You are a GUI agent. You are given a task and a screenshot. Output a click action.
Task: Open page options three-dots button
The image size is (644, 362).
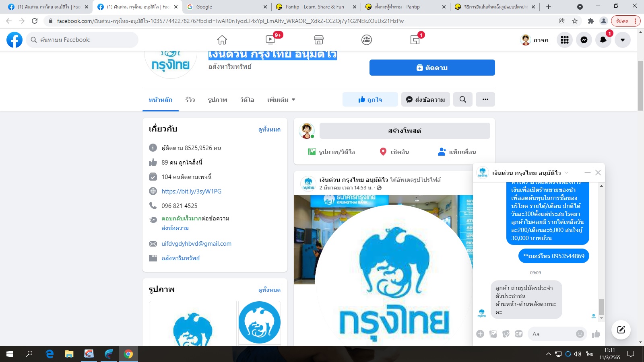point(485,99)
